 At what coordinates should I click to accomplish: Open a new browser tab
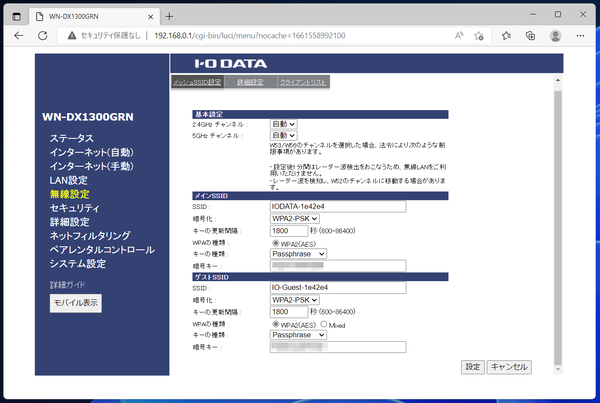coord(169,16)
